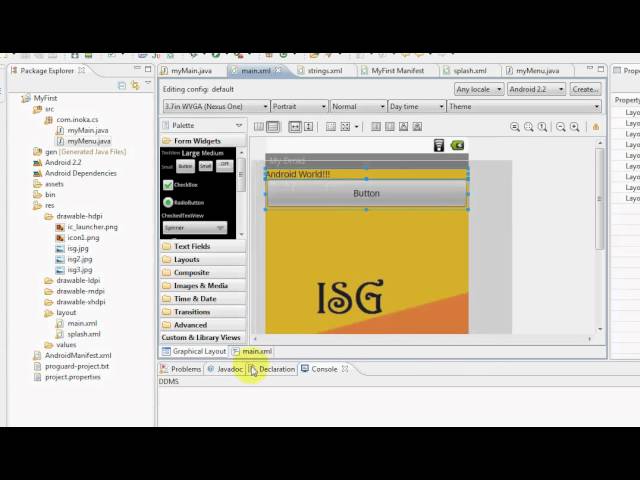This screenshot has width=640, height=480.
Task: Click the first zoom magnifier icon
Action: click(515, 127)
